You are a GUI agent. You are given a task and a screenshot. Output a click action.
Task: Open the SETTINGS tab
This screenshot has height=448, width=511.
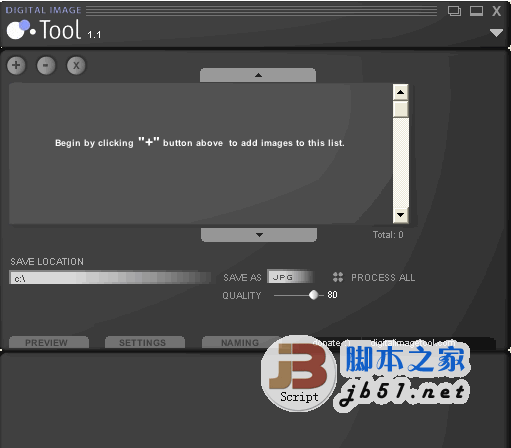145,342
